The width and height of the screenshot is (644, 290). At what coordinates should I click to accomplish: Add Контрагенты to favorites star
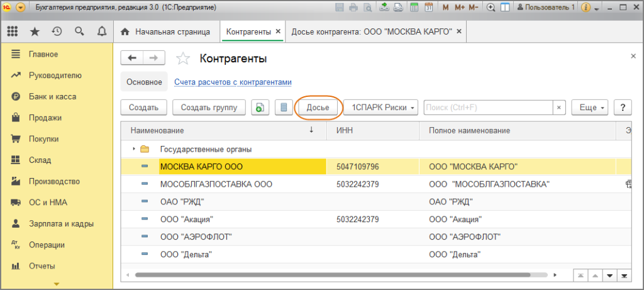(x=183, y=59)
